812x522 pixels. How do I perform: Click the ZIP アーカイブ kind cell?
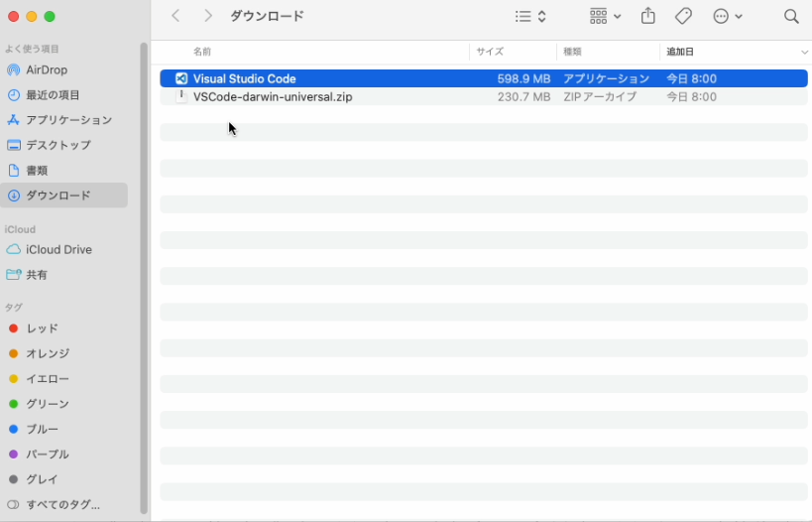pyautogui.click(x=600, y=97)
